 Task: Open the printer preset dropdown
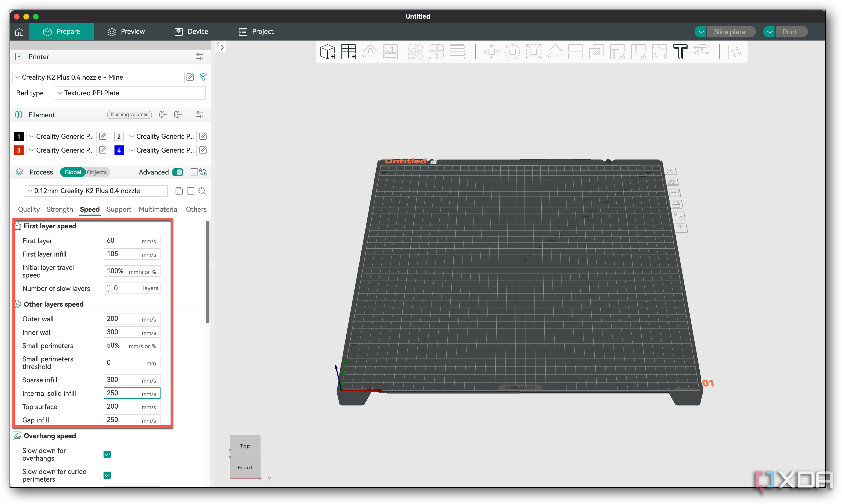99,77
